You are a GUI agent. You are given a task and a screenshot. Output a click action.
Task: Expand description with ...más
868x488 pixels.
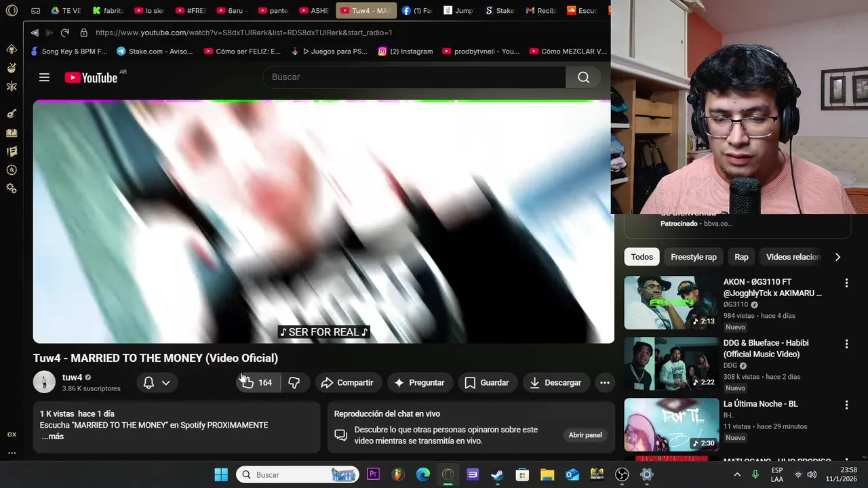coord(52,436)
